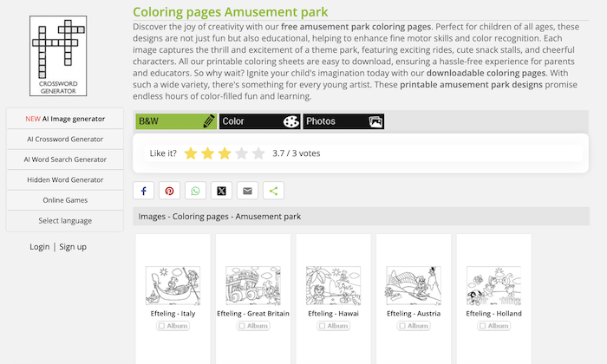Open the green general share icon

pyautogui.click(x=274, y=191)
